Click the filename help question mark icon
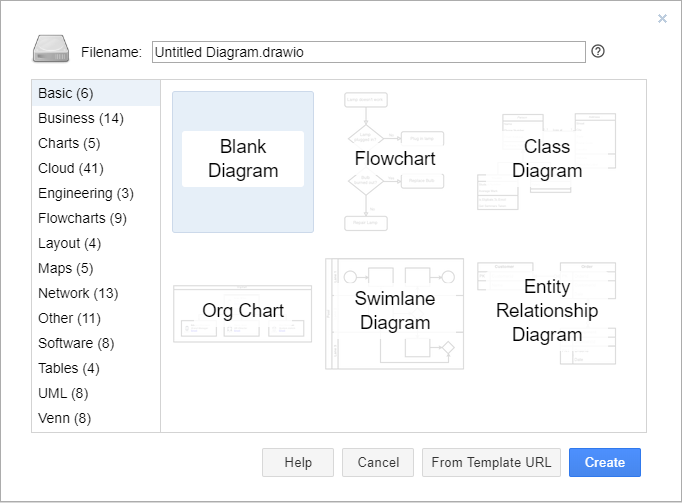This screenshot has height=503, width=682. [x=598, y=51]
